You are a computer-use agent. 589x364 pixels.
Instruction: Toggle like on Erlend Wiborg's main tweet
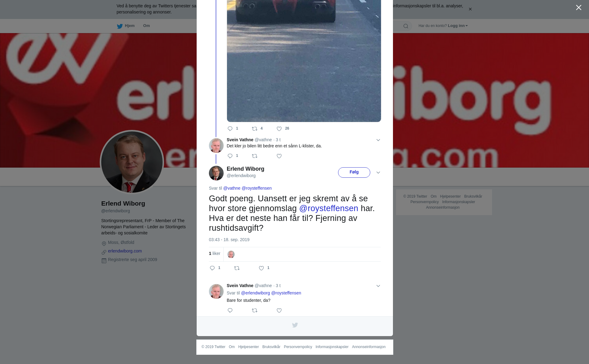tap(261, 268)
